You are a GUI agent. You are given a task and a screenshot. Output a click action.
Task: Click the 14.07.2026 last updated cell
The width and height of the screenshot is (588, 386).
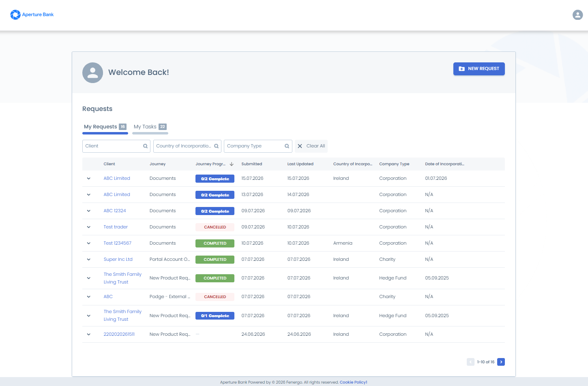[298, 195]
